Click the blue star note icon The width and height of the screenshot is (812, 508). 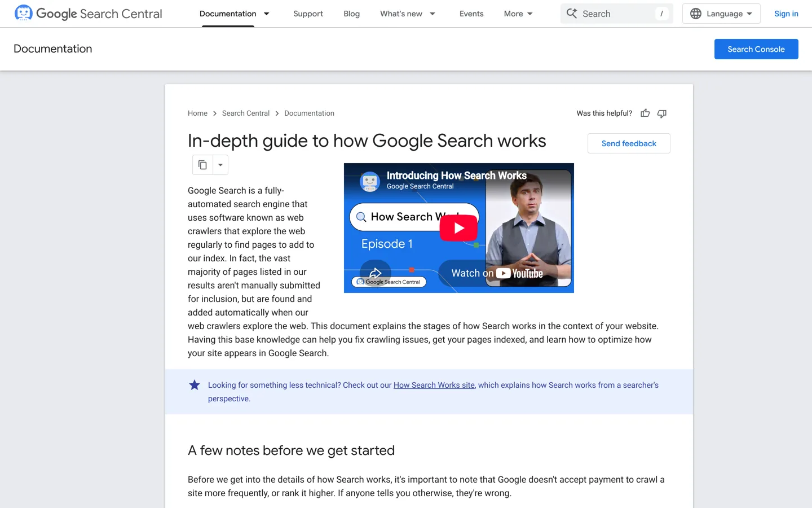195,385
